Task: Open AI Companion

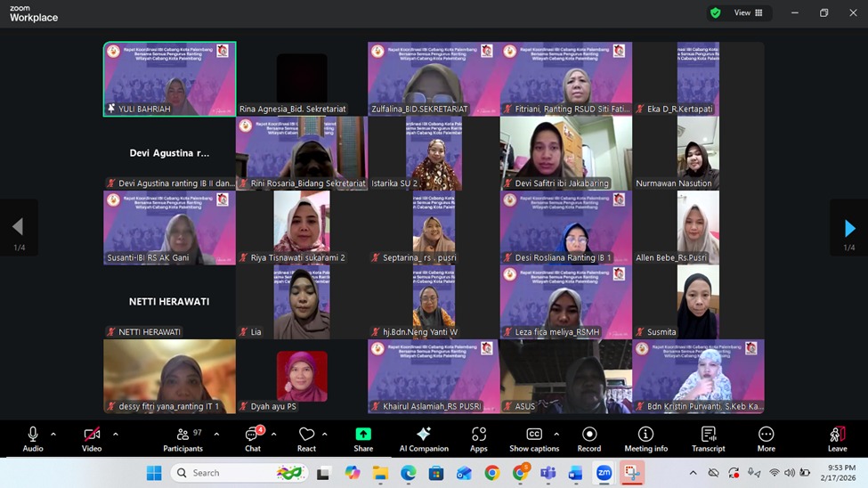Action: pos(424,440)
